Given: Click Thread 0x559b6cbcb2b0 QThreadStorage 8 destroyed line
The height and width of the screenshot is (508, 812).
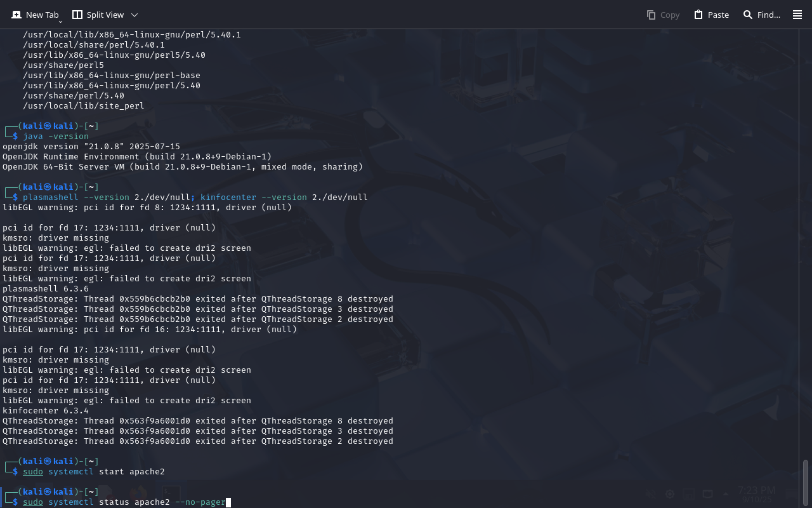Looking at the screenshot, I should click(x=198, y=299).
